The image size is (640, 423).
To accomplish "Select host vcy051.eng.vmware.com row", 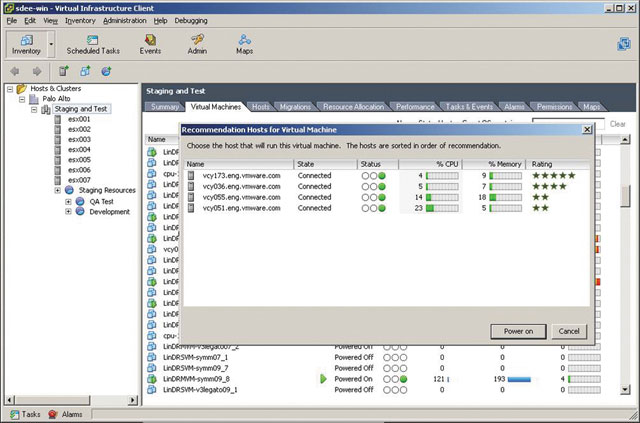I will (x=387, y=208).
